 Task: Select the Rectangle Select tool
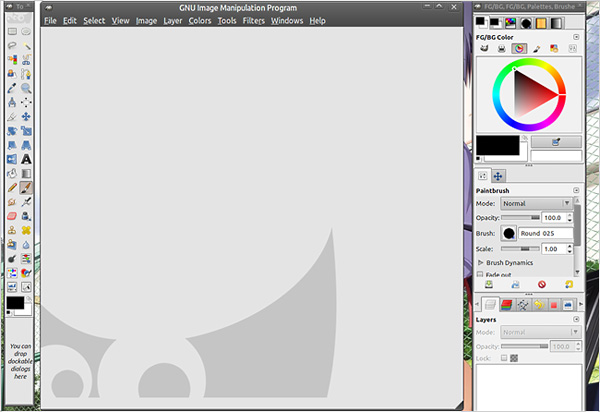tap(12, 31)
